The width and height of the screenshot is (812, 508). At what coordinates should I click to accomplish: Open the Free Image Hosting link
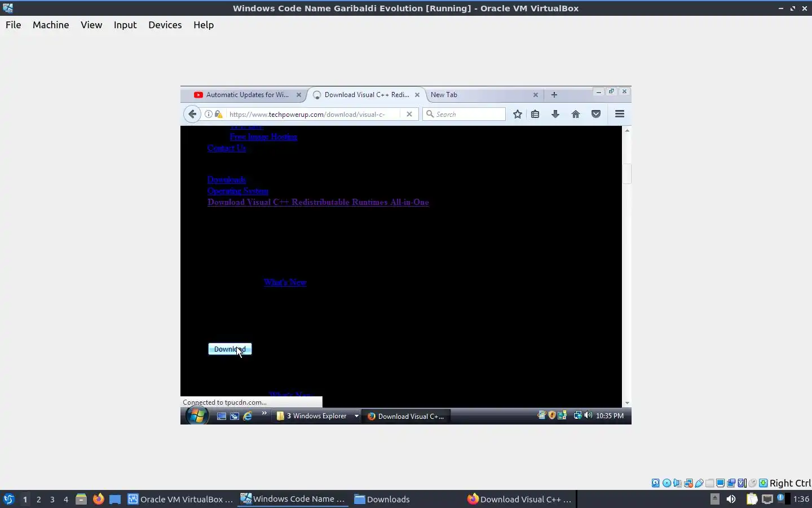(x=263, y=137)
